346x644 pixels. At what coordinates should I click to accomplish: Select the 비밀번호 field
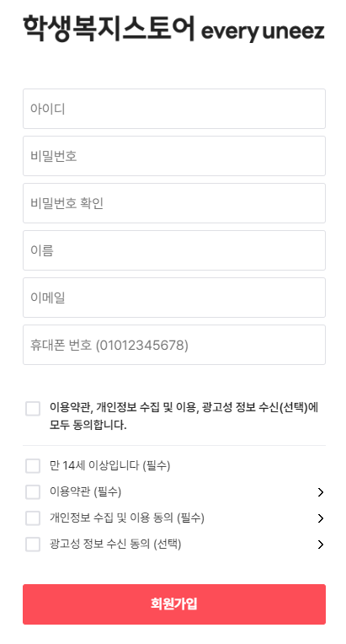pos(174,156)
